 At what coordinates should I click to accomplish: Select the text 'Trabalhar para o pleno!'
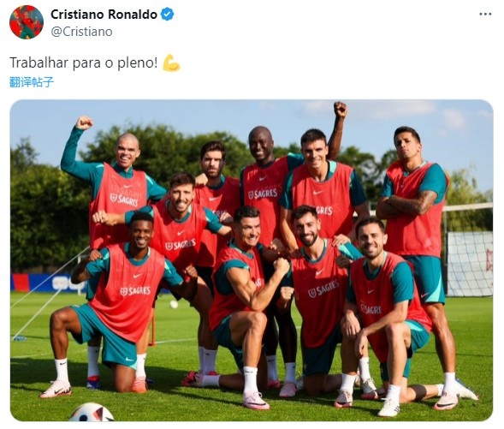click(84, 63)
